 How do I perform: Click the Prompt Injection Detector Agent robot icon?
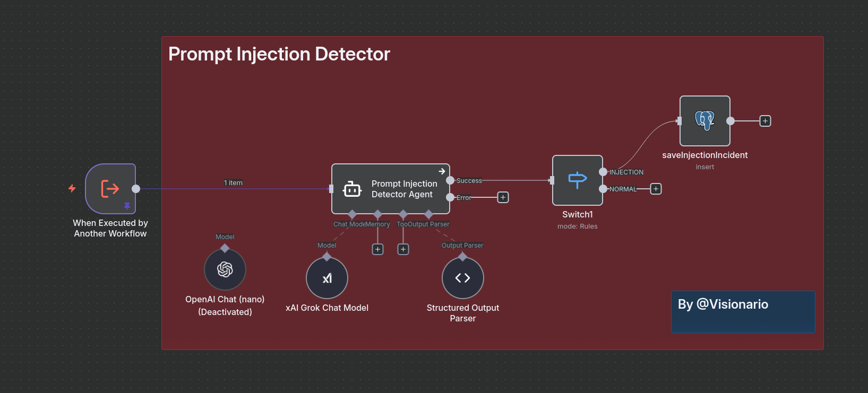(x=352, y=189)
